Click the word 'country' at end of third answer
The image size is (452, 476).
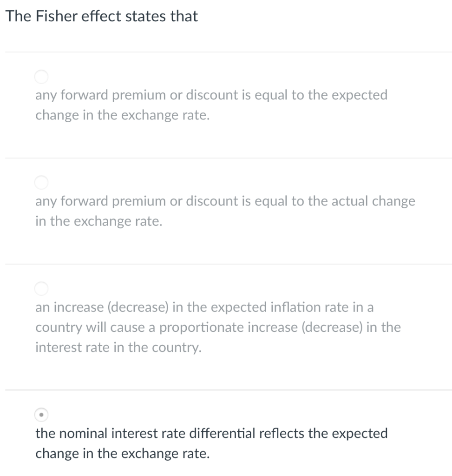182,348
